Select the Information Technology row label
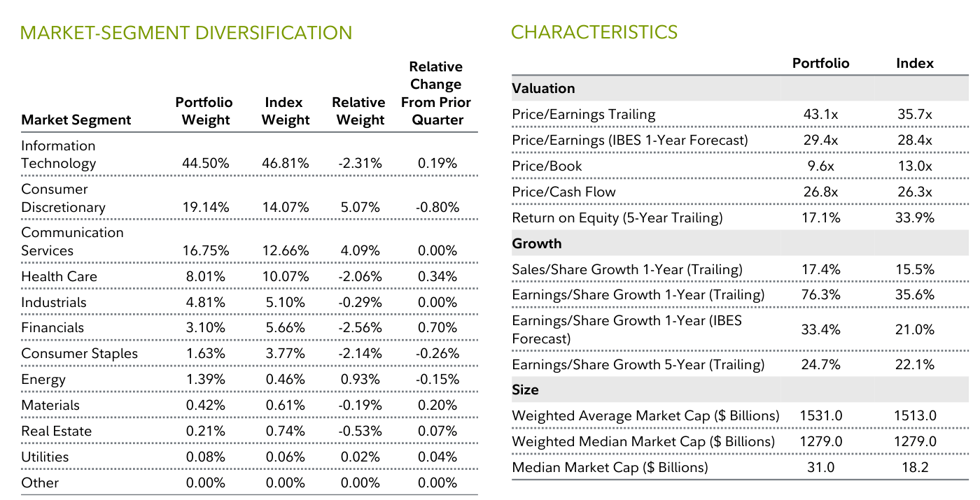This screenshot has height=500, width=980. point(58,155)
